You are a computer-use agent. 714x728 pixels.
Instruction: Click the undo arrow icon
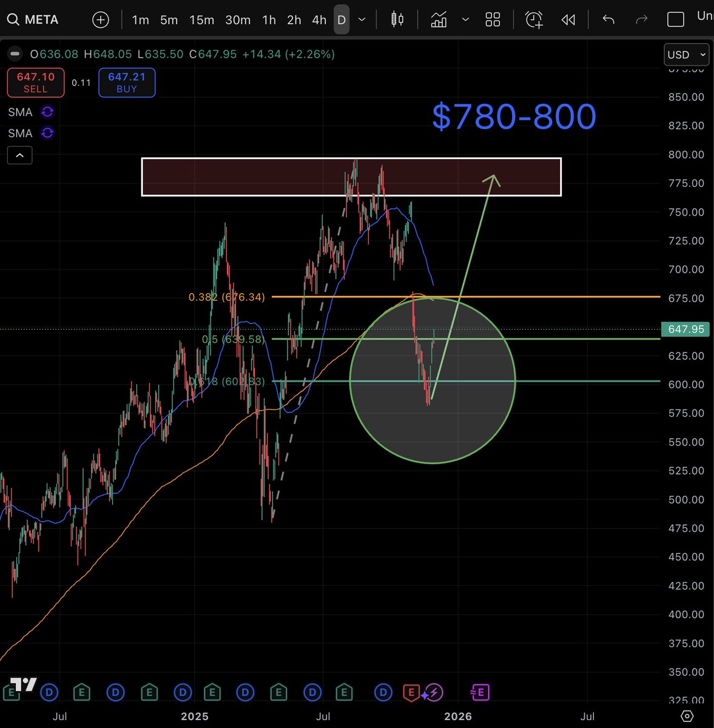[608, 19]
